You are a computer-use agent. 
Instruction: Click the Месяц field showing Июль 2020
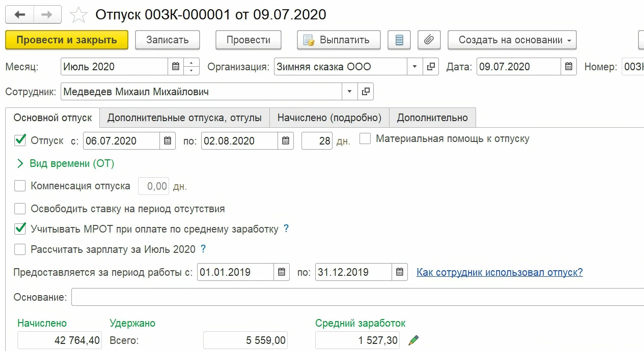coord(114,66)
